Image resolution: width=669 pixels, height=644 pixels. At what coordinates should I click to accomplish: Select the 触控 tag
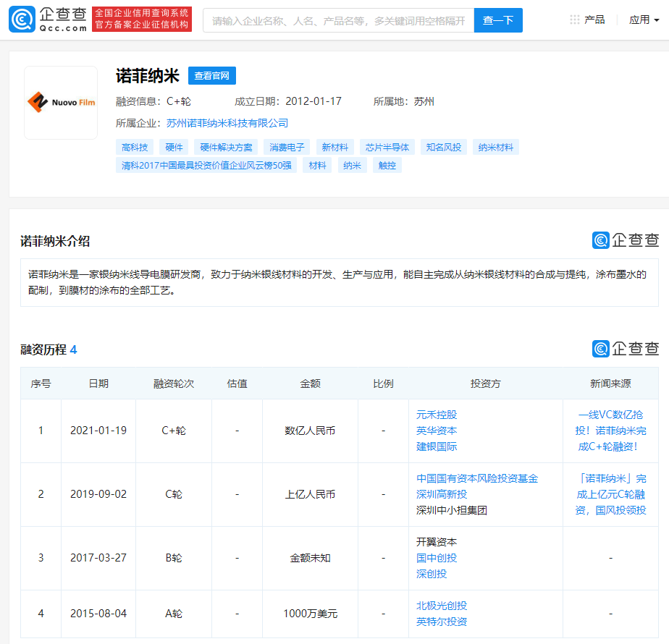[x=387, y=166]
